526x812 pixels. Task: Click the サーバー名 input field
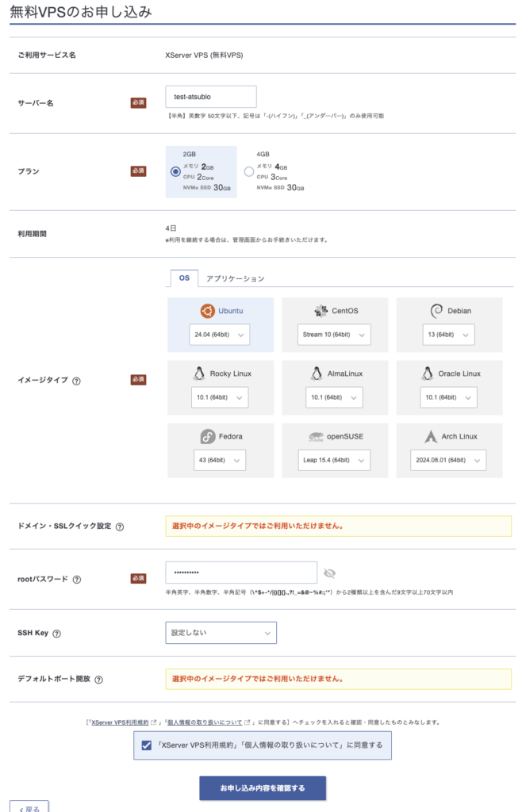coord(210,97)
